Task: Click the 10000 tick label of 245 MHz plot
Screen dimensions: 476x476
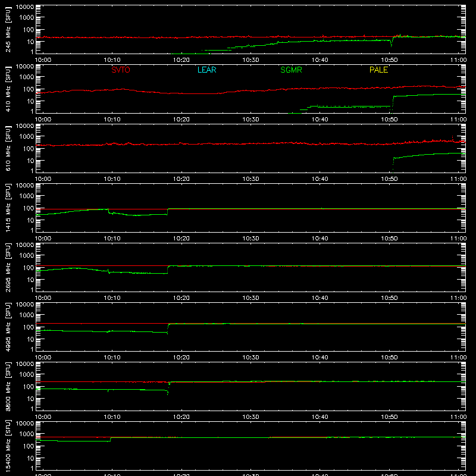Action: point(25,7)
